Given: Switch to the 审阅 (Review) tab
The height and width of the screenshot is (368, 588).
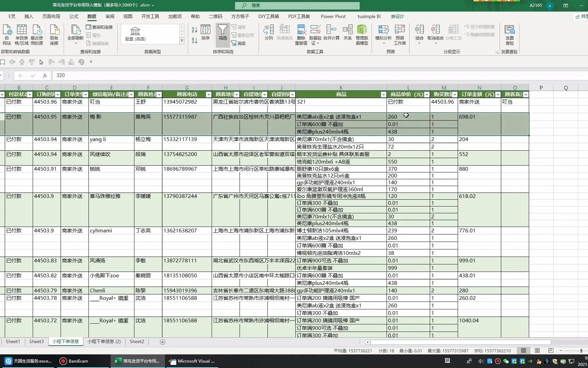Looking at the screenshot, I should click(x=110, y=16).
